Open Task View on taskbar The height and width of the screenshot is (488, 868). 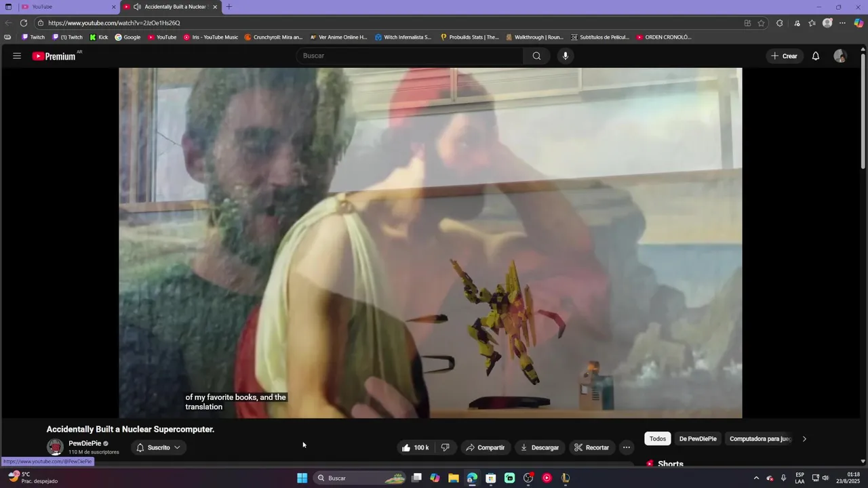[x=417, y=478]
